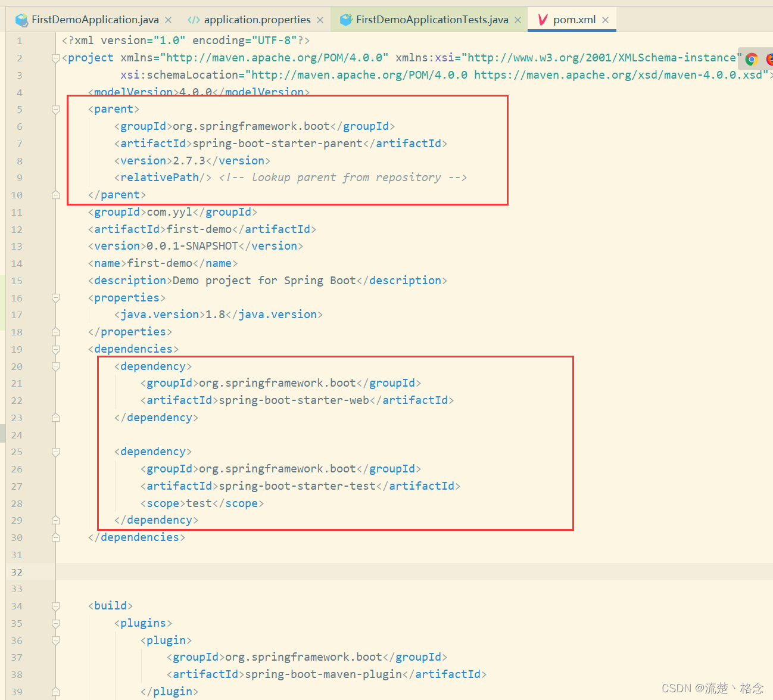Click the text spring-boot-starter-parent
773x700 pixels.
pyautogui.click(x=278, y=144)
